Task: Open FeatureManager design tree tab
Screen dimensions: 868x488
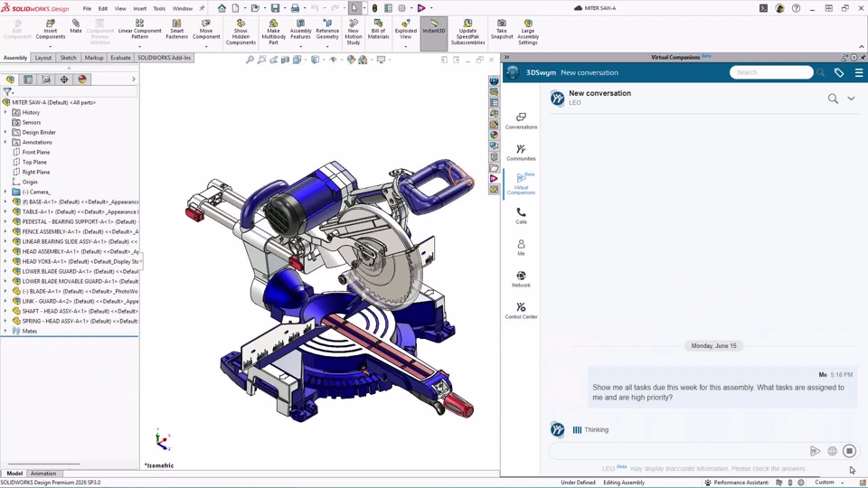Action: tap(10, 80)
